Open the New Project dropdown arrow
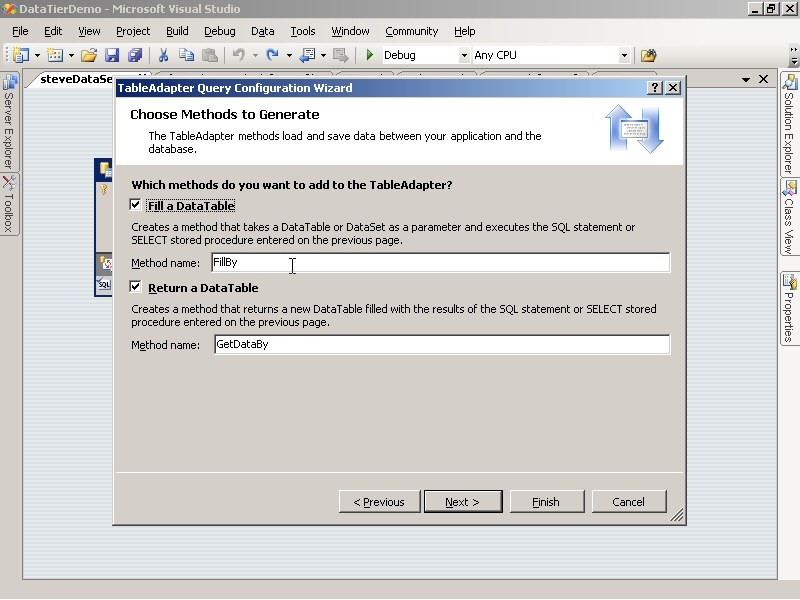This screenshot has height=600, width=800. click(x=37, y=55)
